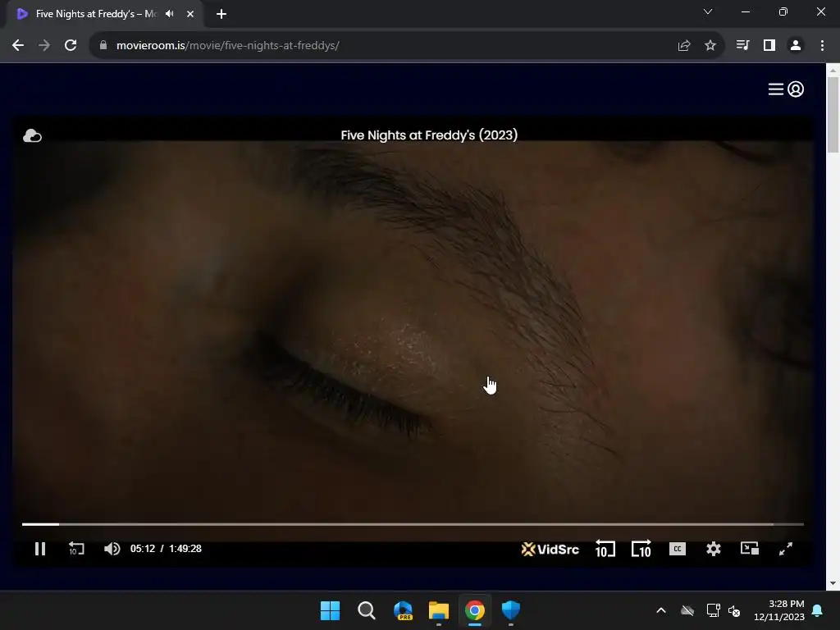Seek on the video progress bar
The height and width of the screenshot is (630, 840).
pyautogui.click(x=413, y=524)
